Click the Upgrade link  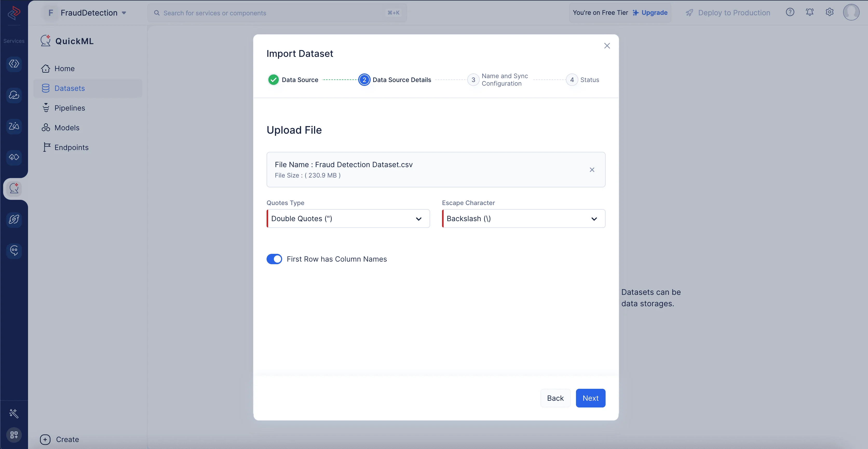[654, 13]
